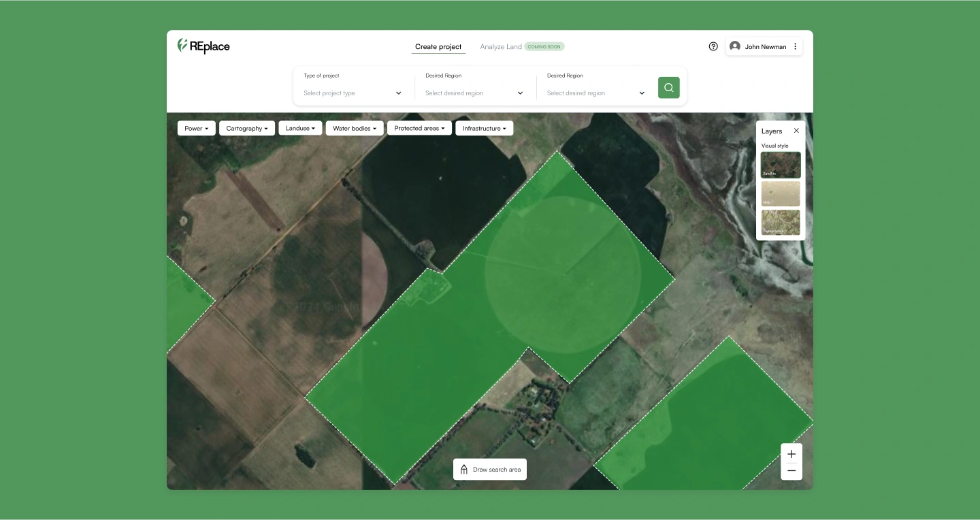The width and height of the screenshot is (980, 520).
Task: Expand the Protected areas dropdown
Action: point(419,128)
